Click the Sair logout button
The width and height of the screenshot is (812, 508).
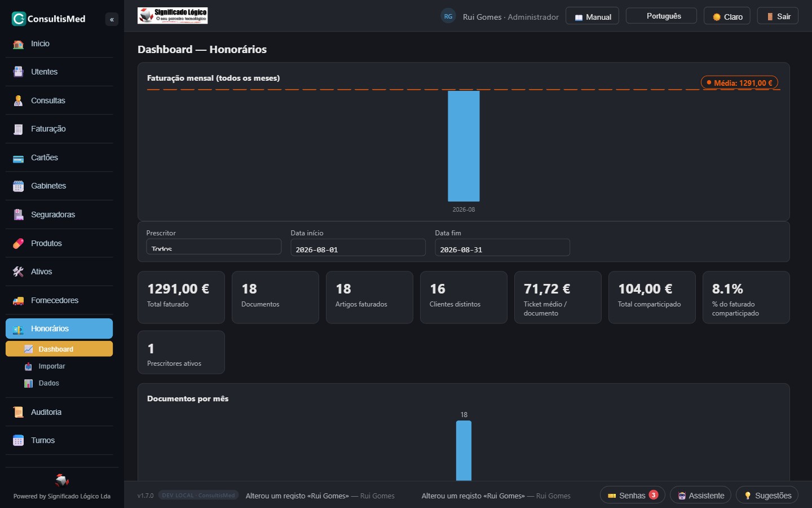(778, 16)
